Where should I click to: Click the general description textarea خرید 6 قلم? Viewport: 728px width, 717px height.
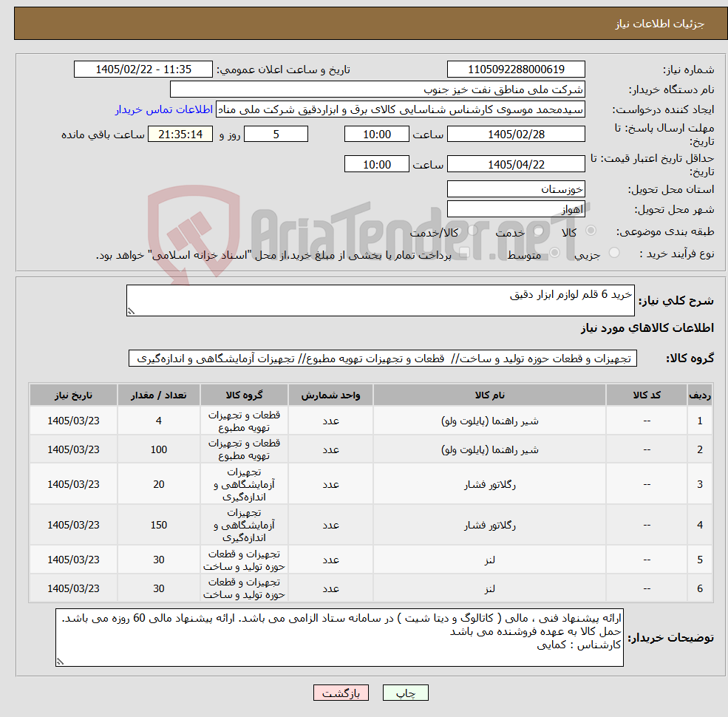tap(380, 300)
